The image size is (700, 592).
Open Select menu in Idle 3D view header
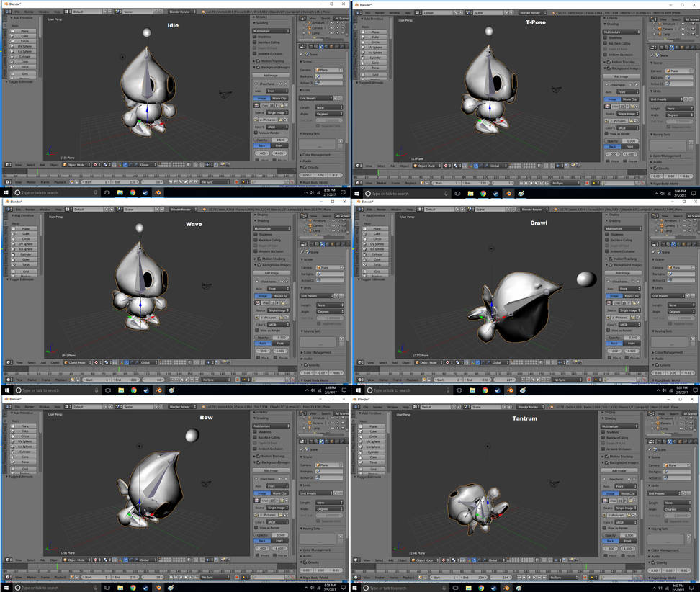tap(30, 165)
